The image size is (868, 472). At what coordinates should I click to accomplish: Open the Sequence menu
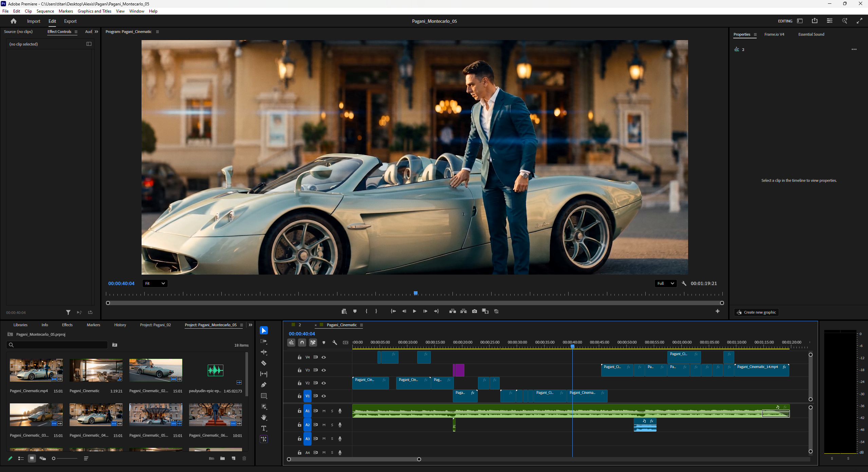45,11
